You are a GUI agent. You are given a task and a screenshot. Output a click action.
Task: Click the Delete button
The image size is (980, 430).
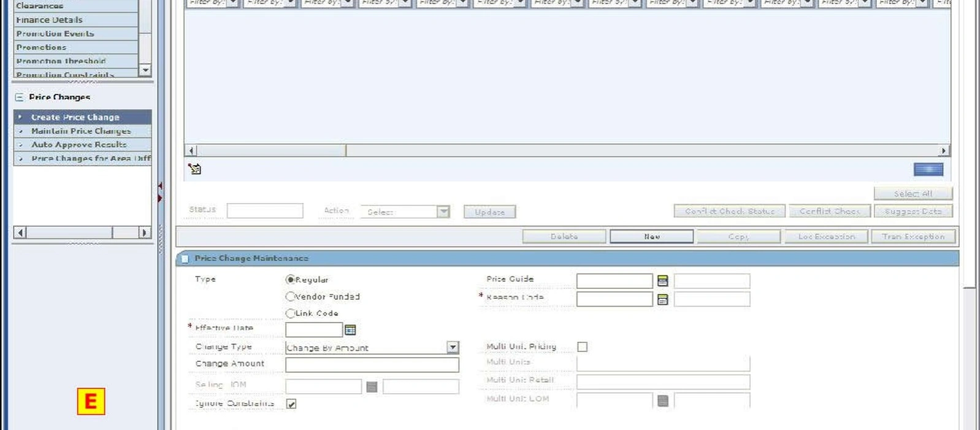click(x=564, y=236)
